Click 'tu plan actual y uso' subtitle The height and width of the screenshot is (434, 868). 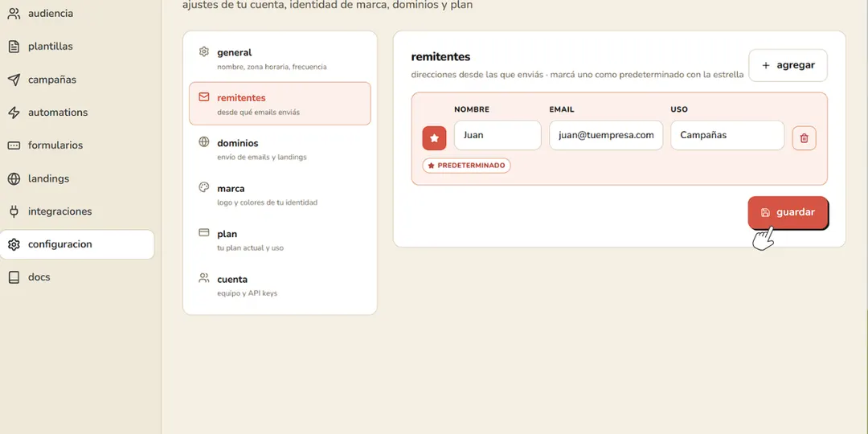[x=250, y=248]
